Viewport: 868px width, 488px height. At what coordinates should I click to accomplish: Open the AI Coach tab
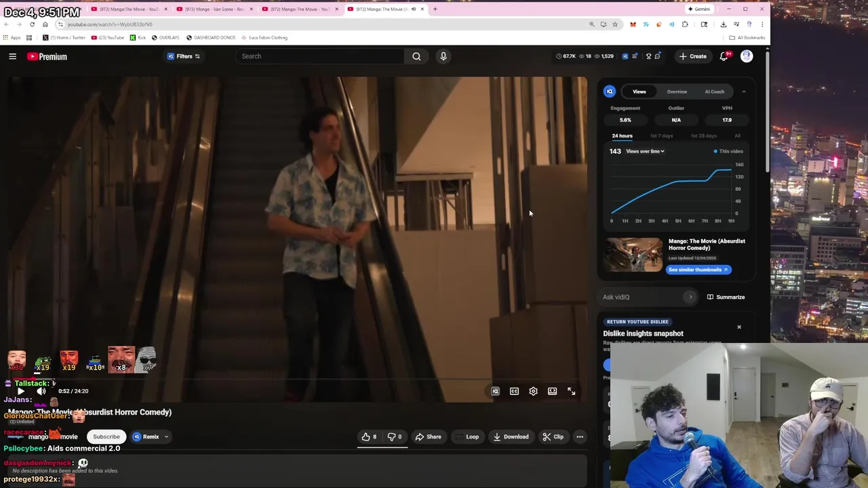[715, 91]
